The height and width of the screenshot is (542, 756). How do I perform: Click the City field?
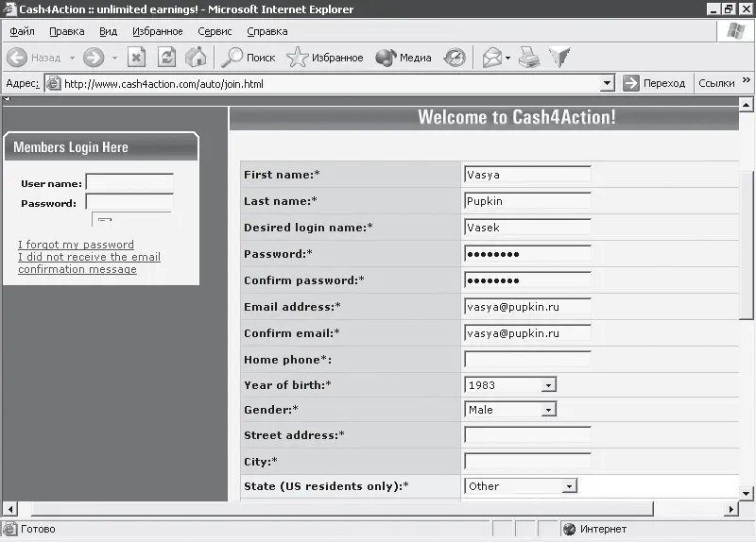click(x=527, y=462)
